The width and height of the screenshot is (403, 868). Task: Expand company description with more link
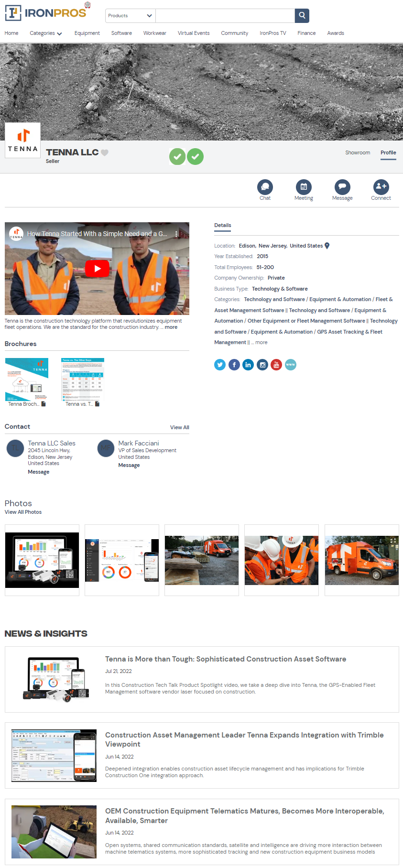[x=171, y=327]
